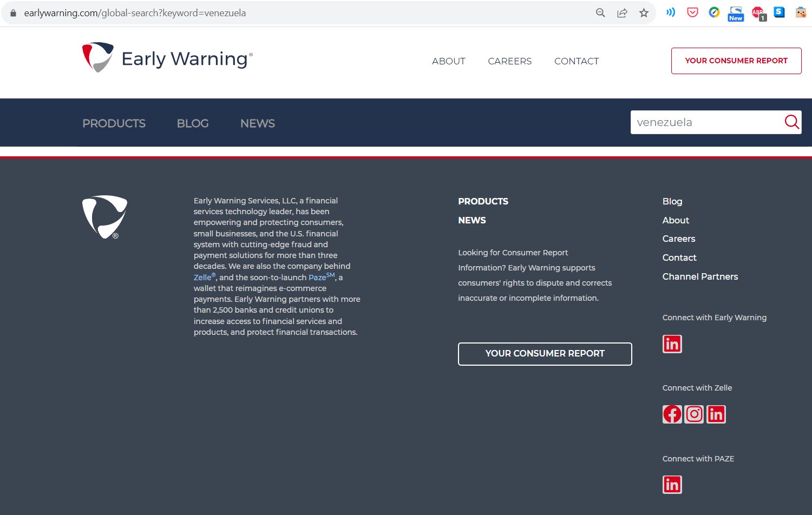Viewport: 812px width, 515px height.
Task: Open the CONTACT header menu
Action: 577,61
